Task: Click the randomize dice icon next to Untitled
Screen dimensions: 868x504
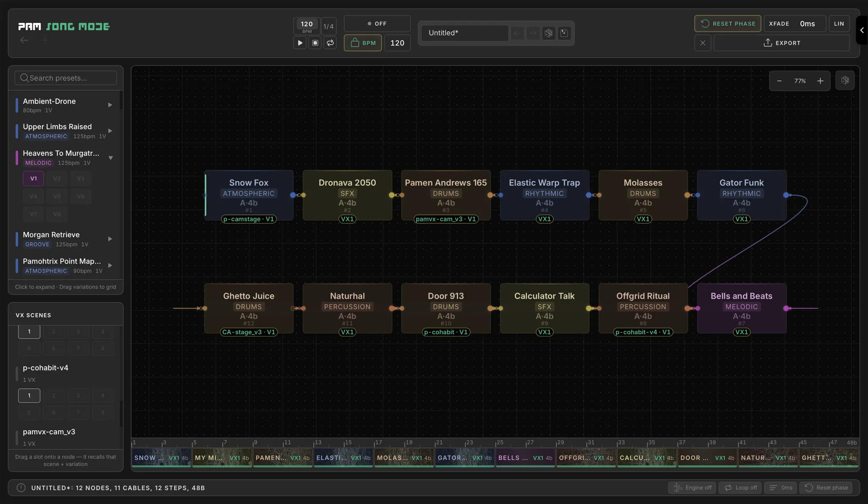Action: pos(548,33)
